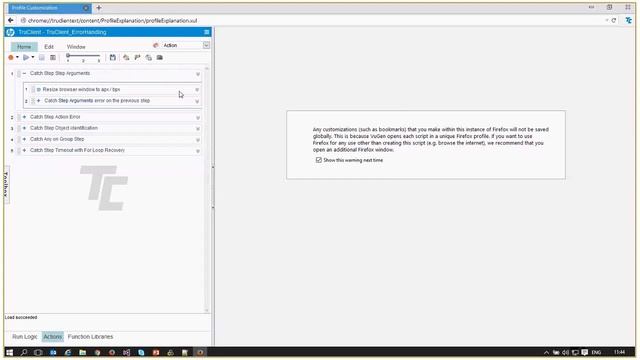Open a new browser tab with plus
640x360 pixels.
99,8
